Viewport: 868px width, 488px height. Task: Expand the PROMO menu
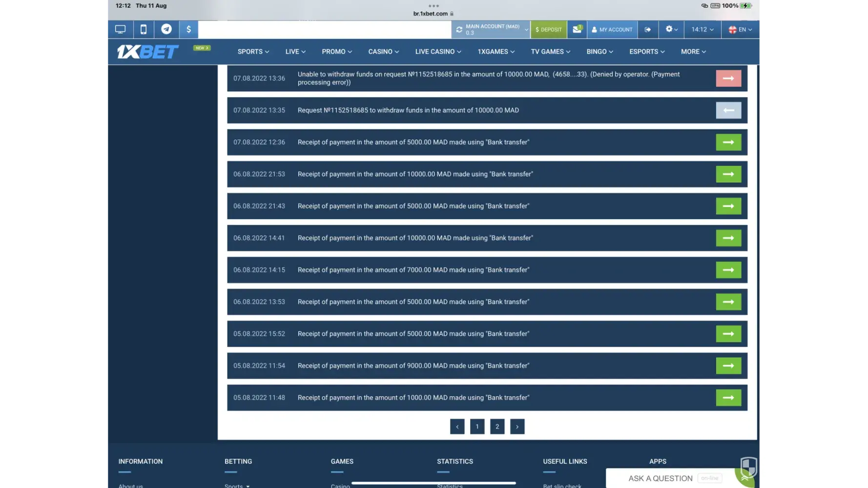(x=337, y=52)
